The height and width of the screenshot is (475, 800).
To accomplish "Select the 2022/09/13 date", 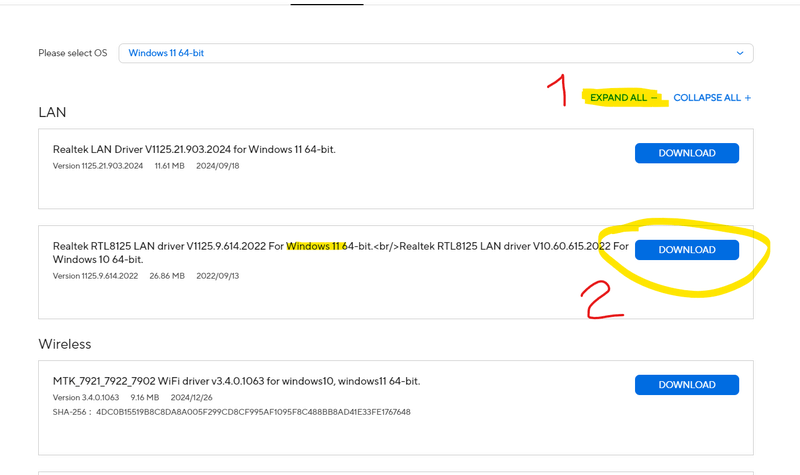I will coord(218,276).
